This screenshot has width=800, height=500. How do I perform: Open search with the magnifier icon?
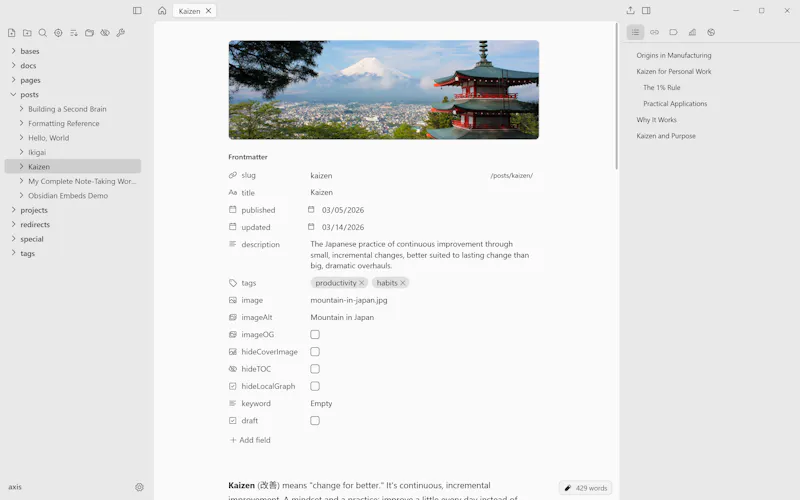click(43, 33)
